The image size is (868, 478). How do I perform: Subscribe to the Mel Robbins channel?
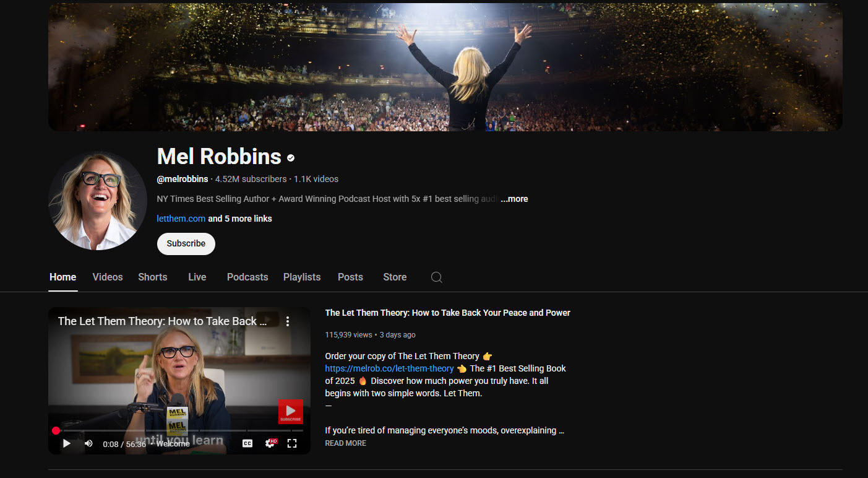pyautogui.click(x=186, y=243)
